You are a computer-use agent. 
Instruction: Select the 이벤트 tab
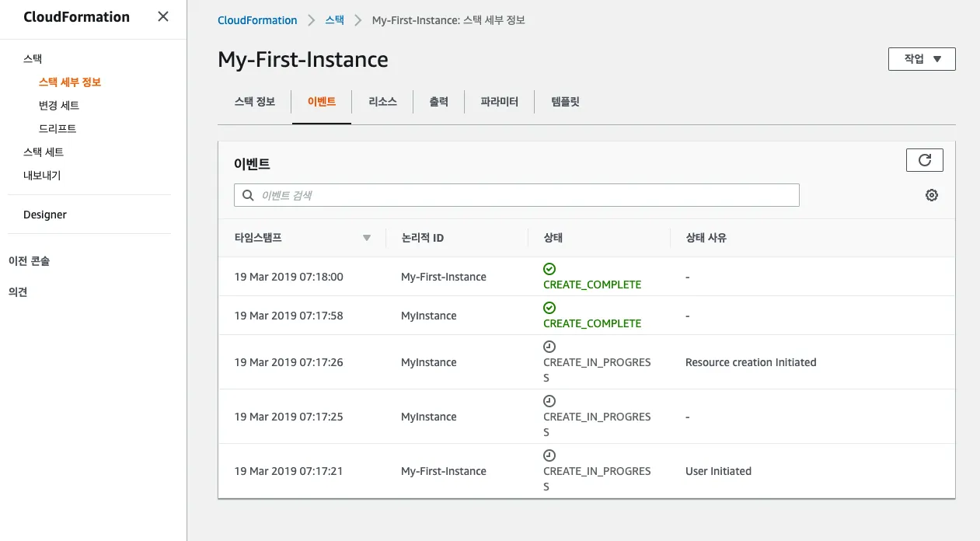322,101
